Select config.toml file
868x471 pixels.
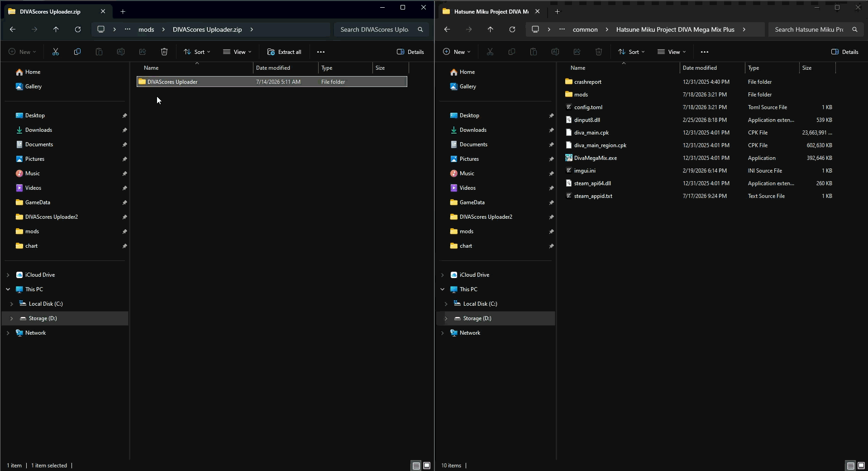pyautogui.click(x=699, y=107)
